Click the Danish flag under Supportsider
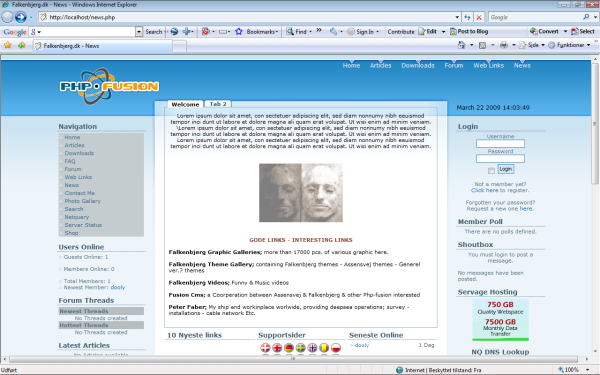This screenshot has height=375, width=600. coord(265,347)
